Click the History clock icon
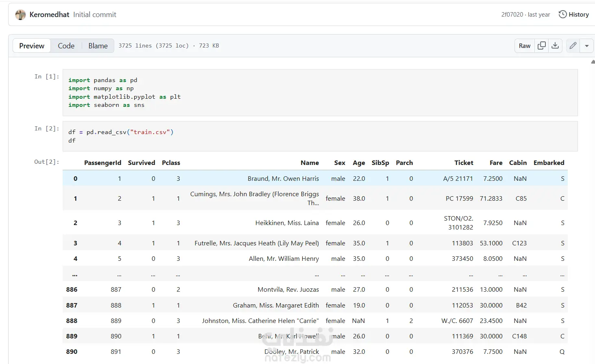Image resolution: width=595 pixels, height=364 pixels. coord(562,14)
